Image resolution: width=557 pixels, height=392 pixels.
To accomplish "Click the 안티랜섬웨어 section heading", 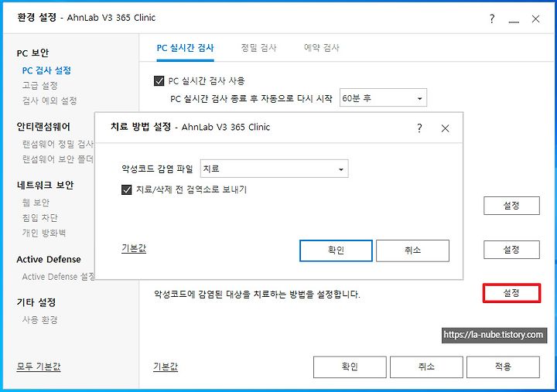I will [43, 127].
